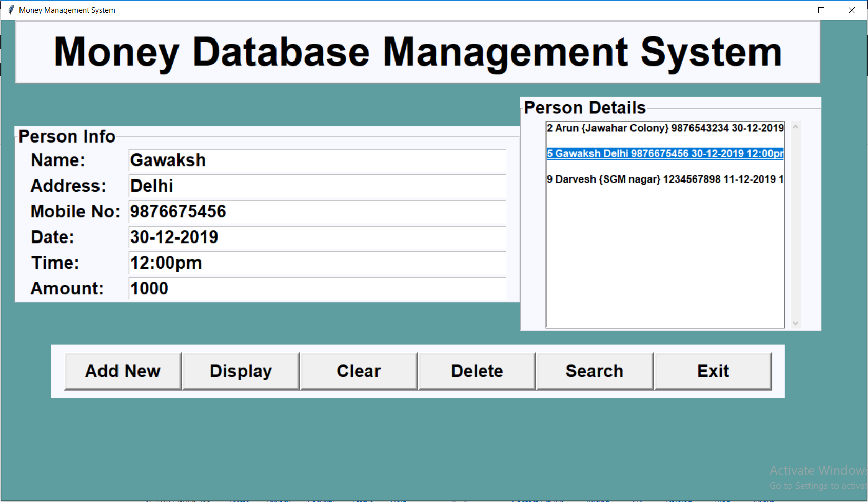Select the Arun record in Person Details
Viewport: 868px width, 502px height.
662,128
